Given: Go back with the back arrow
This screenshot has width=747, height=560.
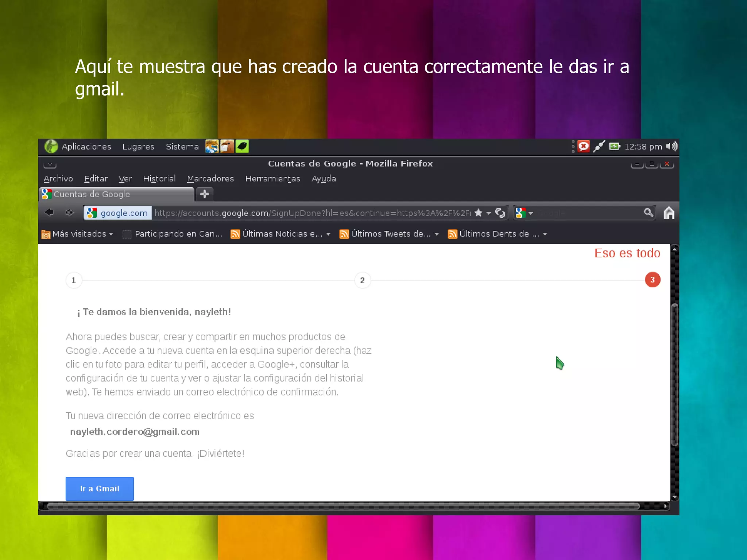Looking at the screenshot, I should (49, 213).
